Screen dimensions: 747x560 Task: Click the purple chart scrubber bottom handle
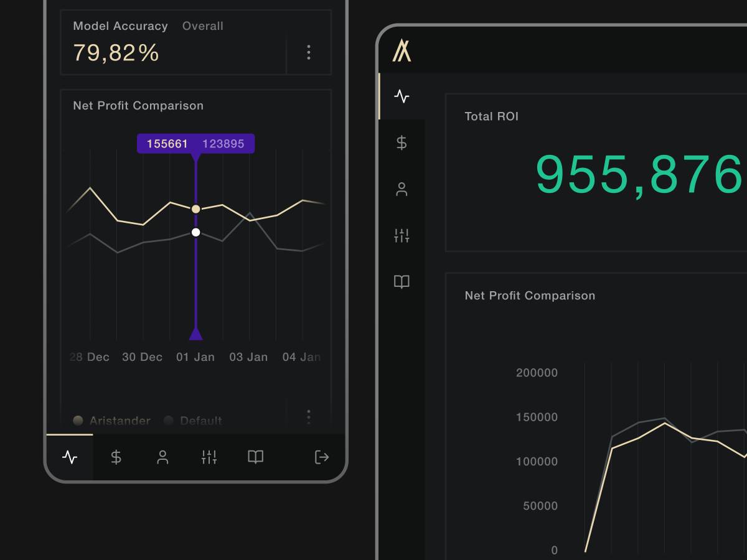pos(195,334)
